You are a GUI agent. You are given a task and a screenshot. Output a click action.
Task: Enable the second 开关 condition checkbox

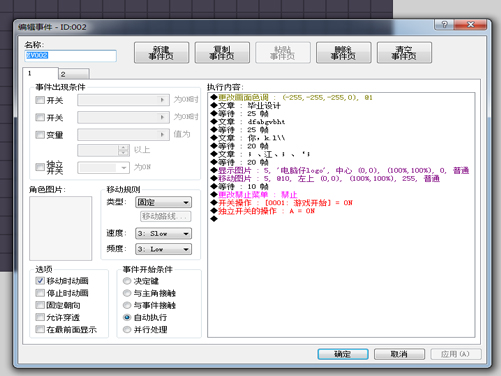click(40, 117)
